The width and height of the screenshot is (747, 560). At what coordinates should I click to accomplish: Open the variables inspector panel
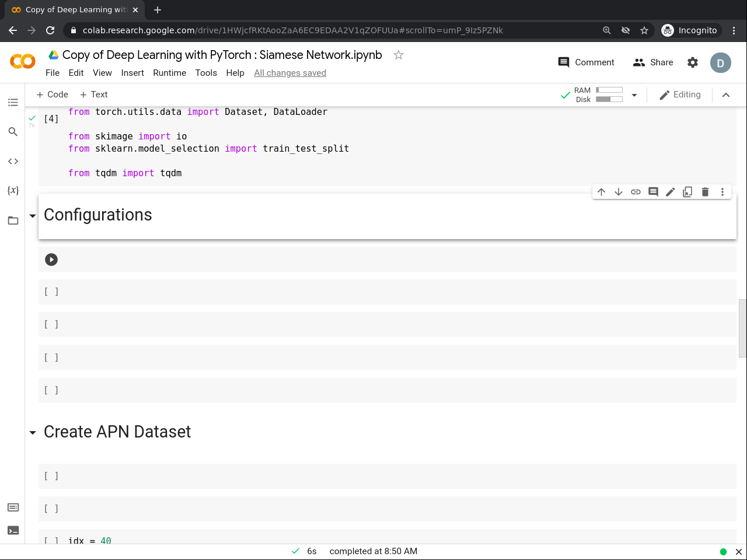pos(13,190)
